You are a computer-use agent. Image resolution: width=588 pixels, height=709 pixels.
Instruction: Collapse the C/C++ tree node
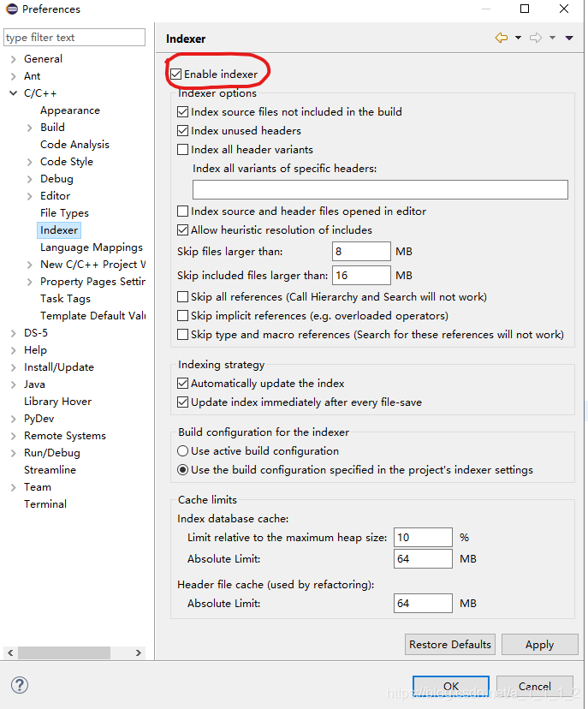(13, 93)
